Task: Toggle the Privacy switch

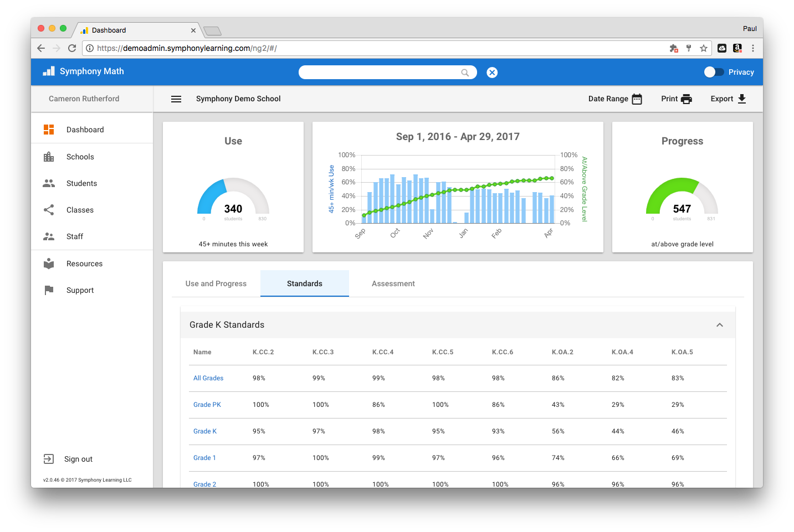Action: pyautogui.click(x=714, y=72)
